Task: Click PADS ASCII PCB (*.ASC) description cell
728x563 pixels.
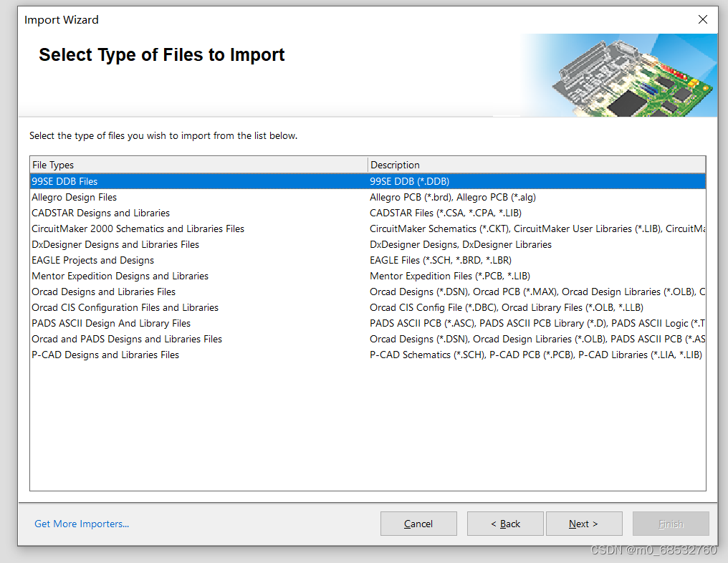Action: 537,324
